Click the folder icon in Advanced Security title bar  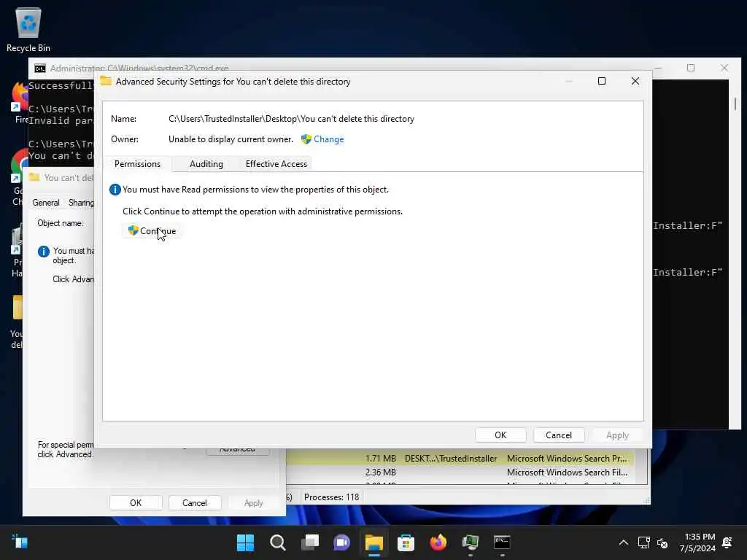pyautogui.click(x=106, y=81)
